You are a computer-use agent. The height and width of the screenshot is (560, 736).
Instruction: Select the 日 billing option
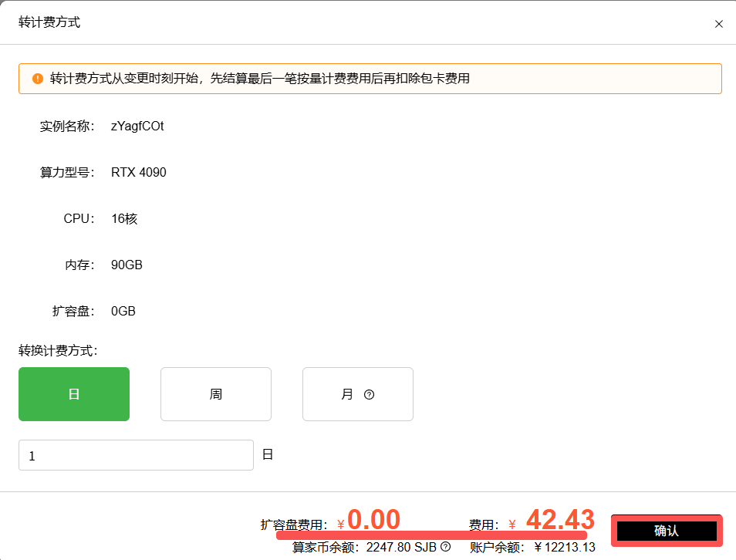click(x=74, y=394)
